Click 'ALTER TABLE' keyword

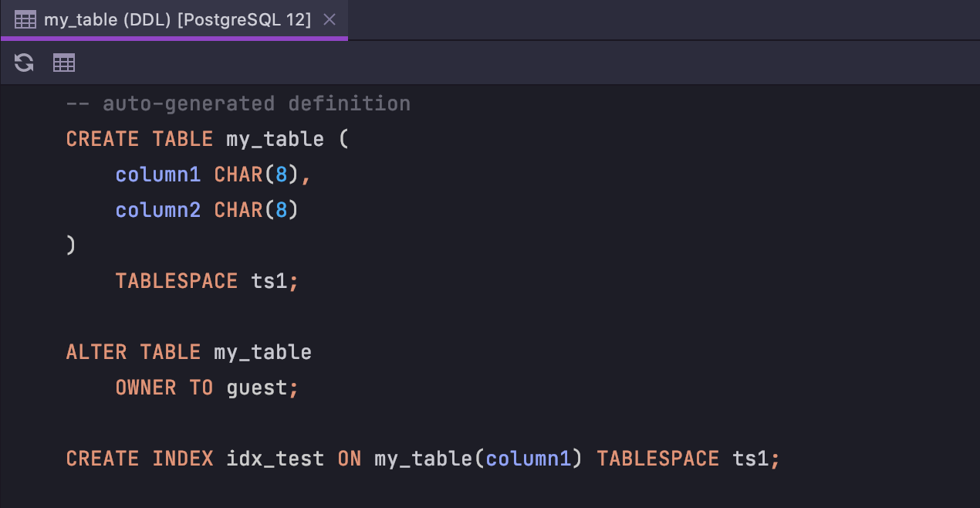pos(133,352)
